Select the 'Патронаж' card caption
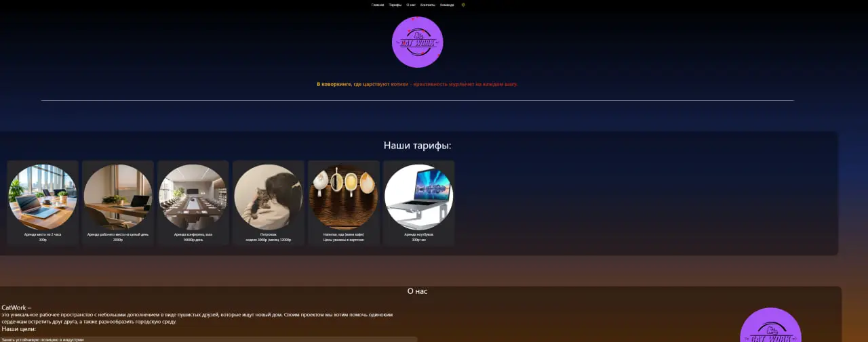Screen dimensions: 868x342 [x=269, y=234]
